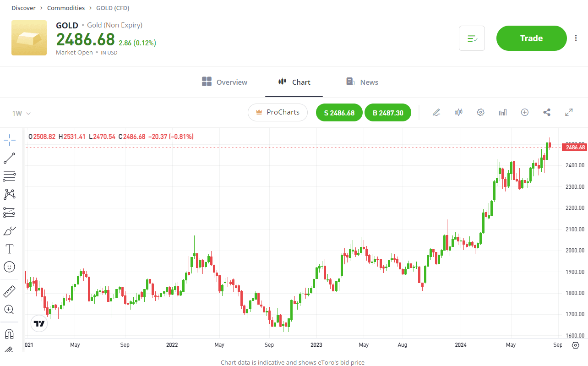Click the 2023 label on time axis
Viewport: 588px width, 366px height.
tap(316, 344)
